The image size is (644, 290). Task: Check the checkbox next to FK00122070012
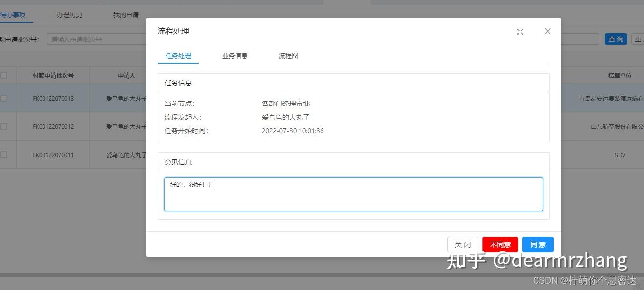tap(4, 126)
